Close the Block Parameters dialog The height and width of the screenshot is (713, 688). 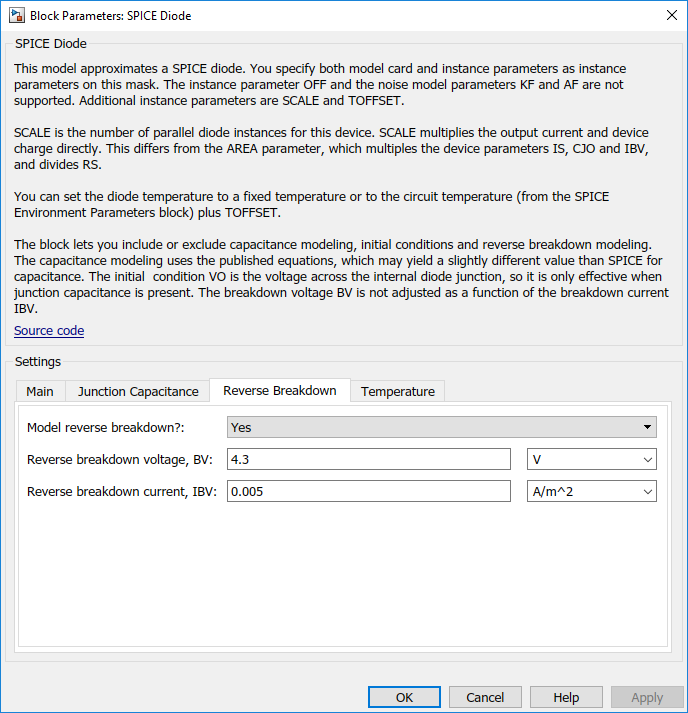click(x=672, y=15)
